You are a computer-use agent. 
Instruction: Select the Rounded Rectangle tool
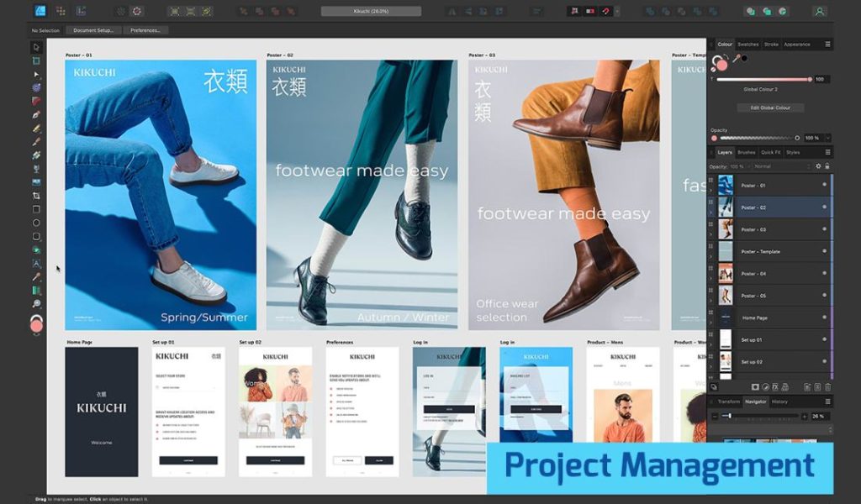pyautogui.click(x=36, y=236)
